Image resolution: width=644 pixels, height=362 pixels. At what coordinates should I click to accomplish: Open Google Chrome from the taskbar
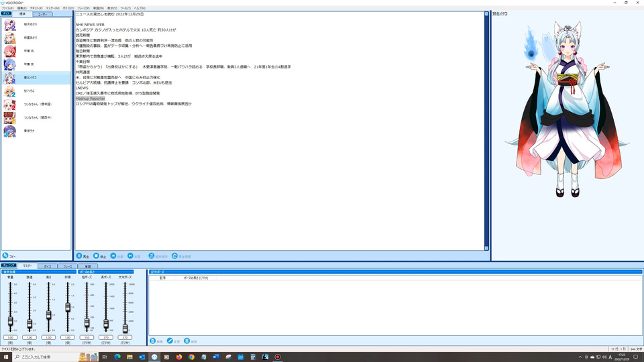(x=191, y=357)
